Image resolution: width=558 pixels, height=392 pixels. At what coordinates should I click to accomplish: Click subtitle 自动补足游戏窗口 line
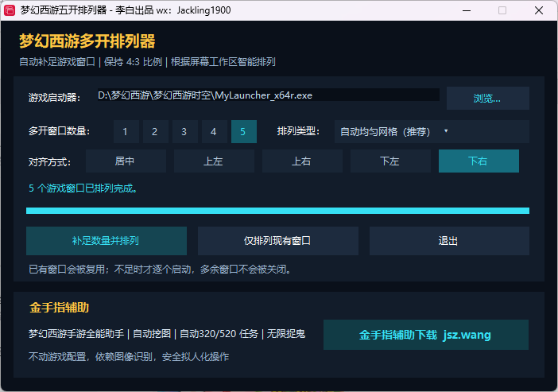147,61
